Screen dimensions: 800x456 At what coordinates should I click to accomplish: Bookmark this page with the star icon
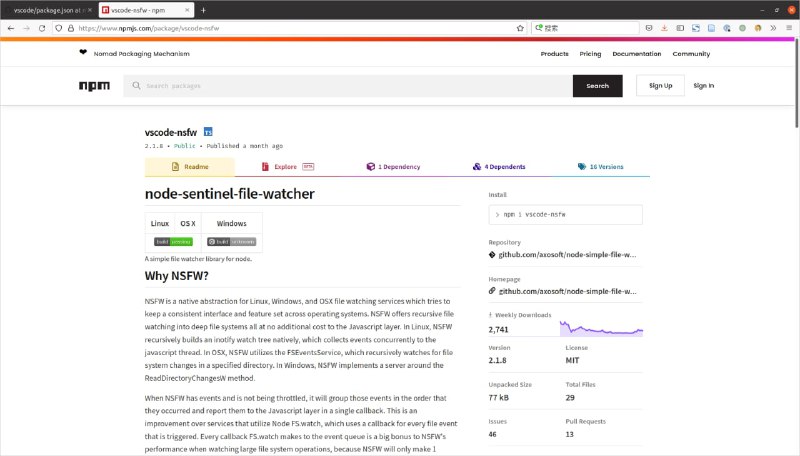pyautogui.click(x=520, y=28)
